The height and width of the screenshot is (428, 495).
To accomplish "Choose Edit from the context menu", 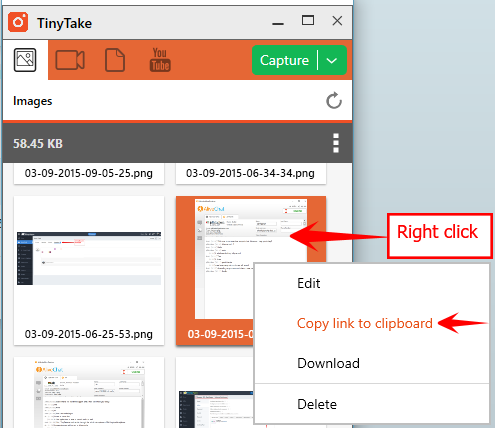I will (309, 283).
